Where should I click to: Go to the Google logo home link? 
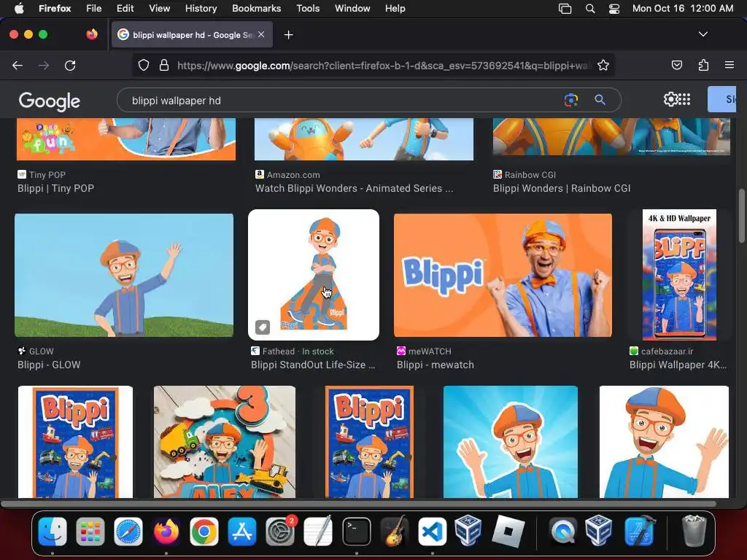tap(49, 101)
